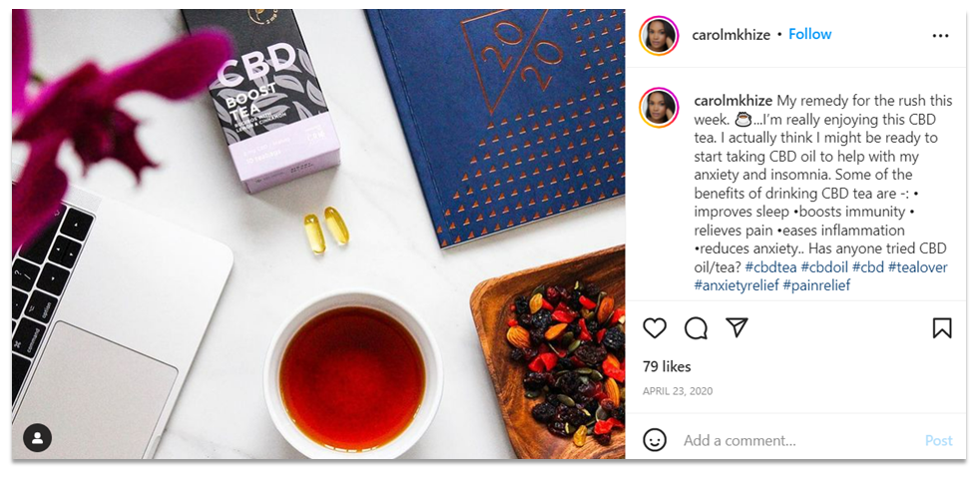Open the #cbdtea hashtag
Image resolution: width=980 pixels, height=481 pixels.
[x=770, y=267]
